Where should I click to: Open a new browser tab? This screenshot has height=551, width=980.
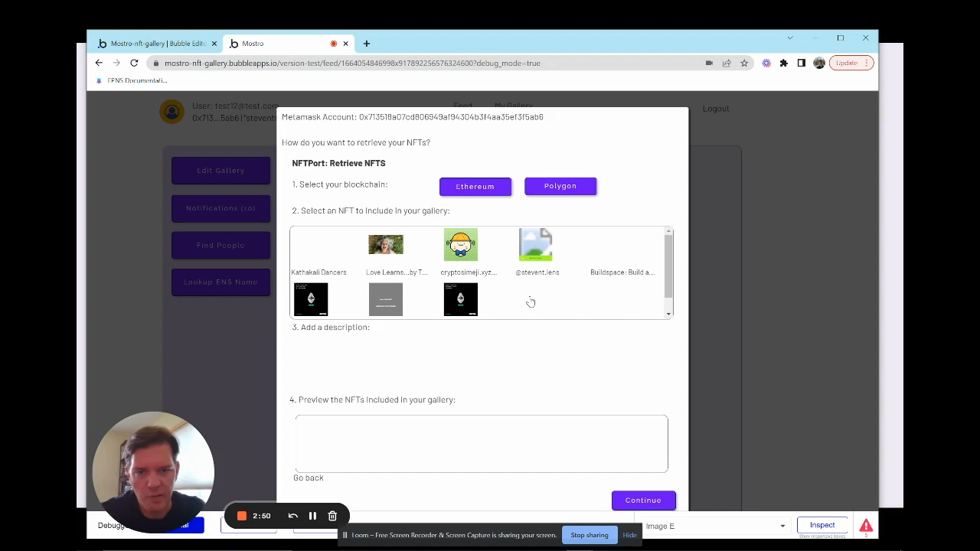[x=367, y=44]
